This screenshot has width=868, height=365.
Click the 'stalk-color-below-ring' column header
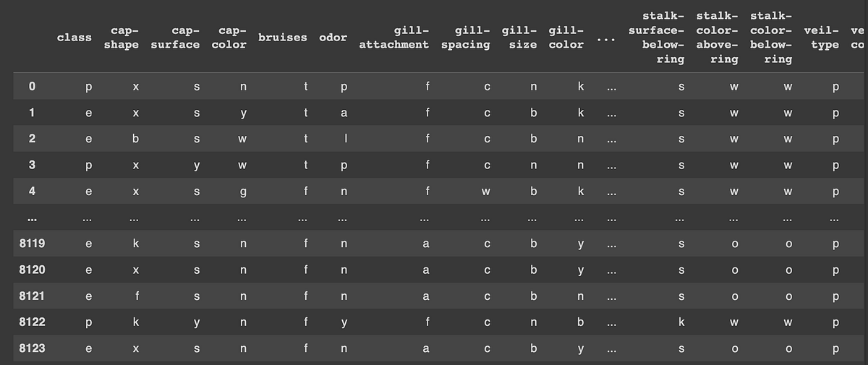771,38
